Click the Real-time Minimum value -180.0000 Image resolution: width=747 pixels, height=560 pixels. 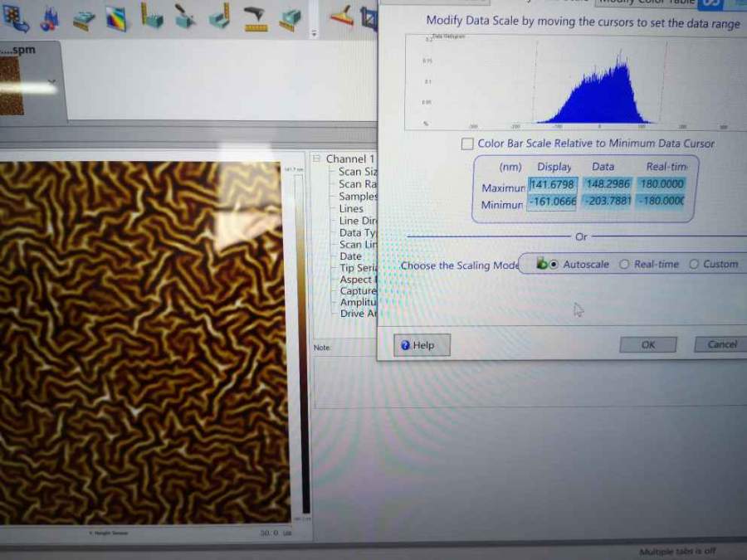tap(662, 201)
